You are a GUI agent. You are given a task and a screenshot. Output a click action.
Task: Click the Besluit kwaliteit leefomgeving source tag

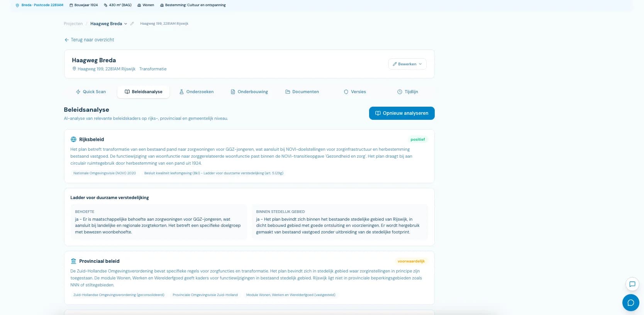pyautogui.click(x=214, y=173)
